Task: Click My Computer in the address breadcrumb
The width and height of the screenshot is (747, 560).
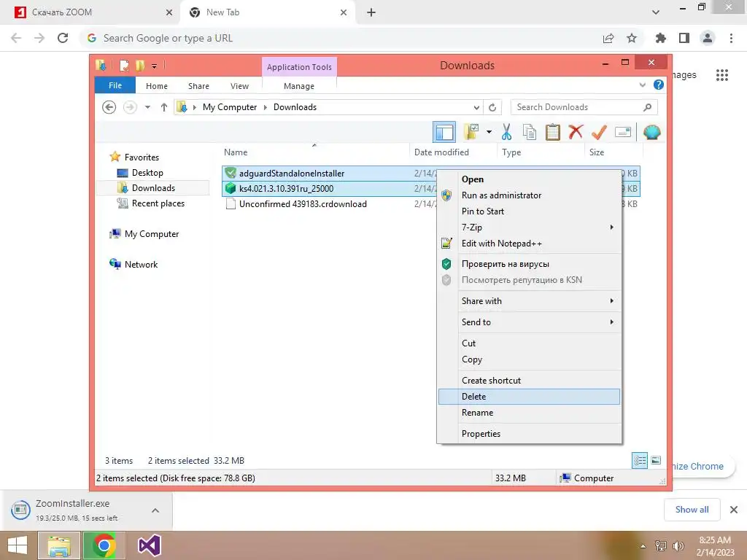Action: [x=230, y=107]
